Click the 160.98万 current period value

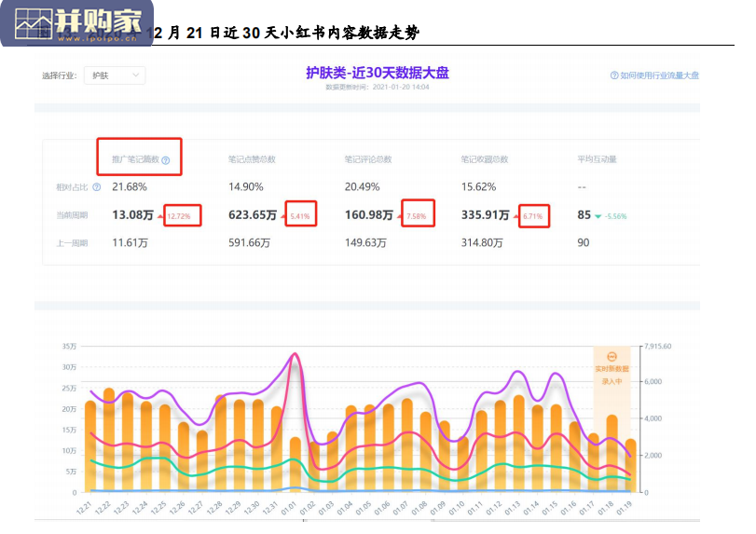pos(369,215)
